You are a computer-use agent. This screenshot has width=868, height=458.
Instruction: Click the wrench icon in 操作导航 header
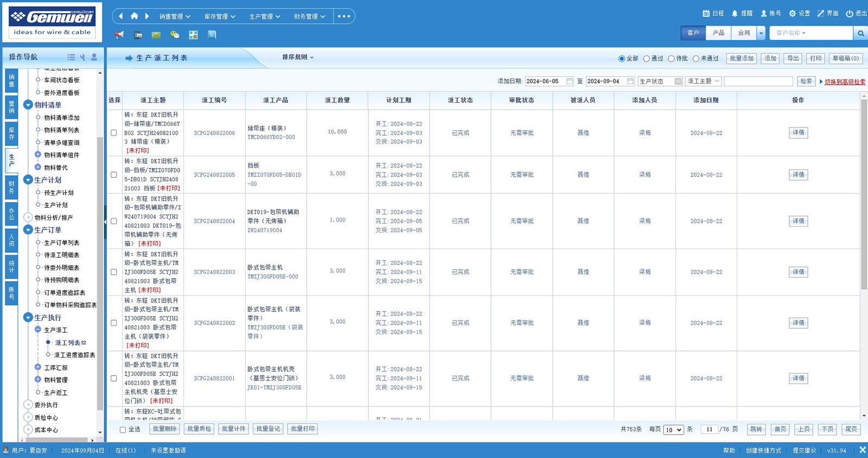(x=82, y=57)
